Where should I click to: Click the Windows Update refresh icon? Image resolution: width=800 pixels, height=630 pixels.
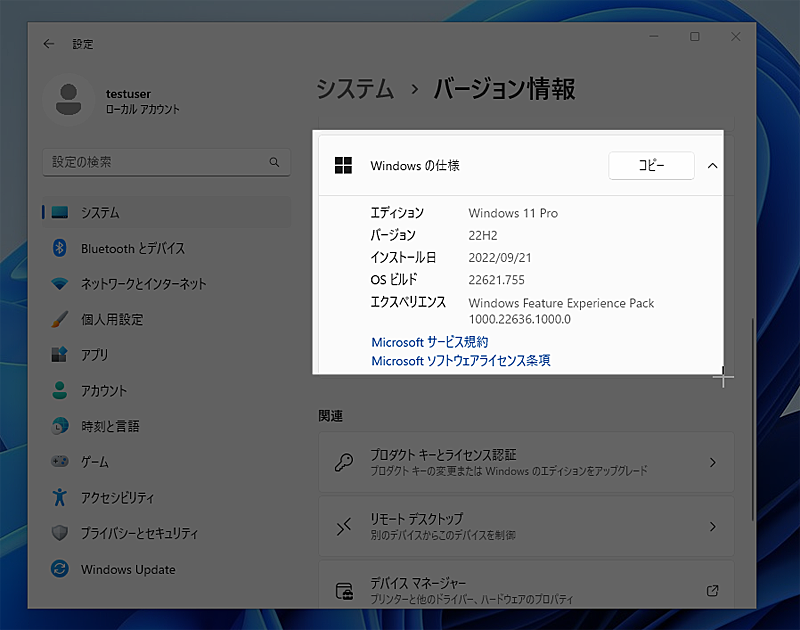coord(62,569)
